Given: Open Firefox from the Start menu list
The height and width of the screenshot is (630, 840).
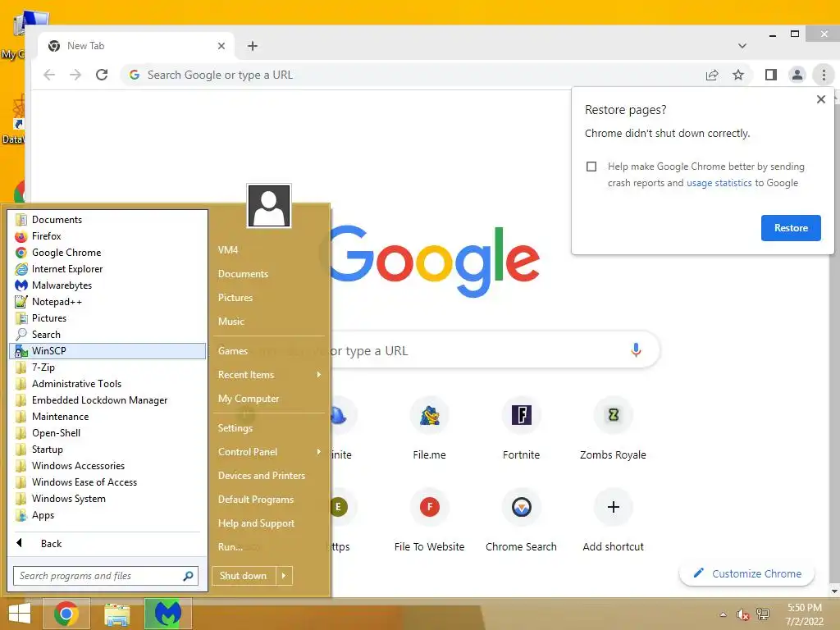Looking at the screenshot, I should 107,236.
